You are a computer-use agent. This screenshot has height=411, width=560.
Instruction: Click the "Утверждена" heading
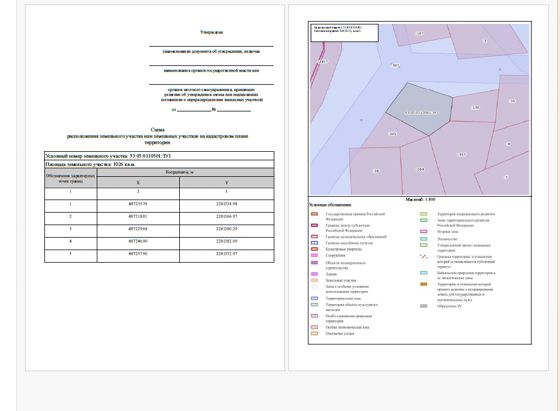point(211,32)
